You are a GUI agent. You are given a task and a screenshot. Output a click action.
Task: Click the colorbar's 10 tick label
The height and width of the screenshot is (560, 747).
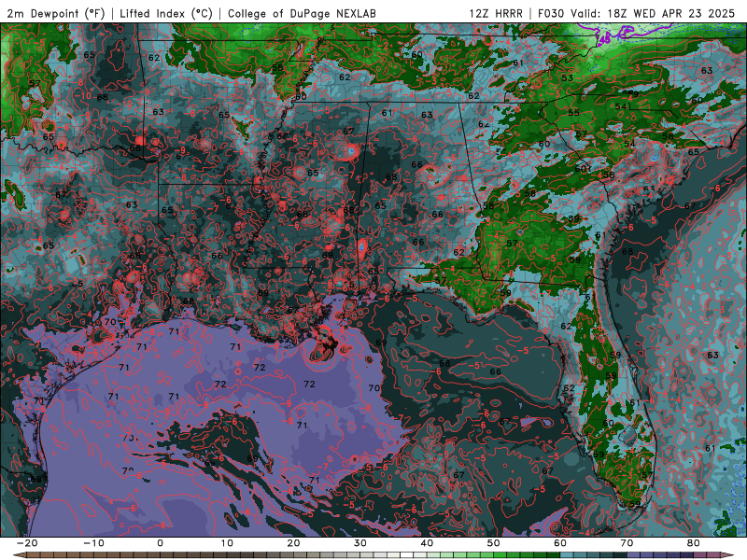[227, 543]
